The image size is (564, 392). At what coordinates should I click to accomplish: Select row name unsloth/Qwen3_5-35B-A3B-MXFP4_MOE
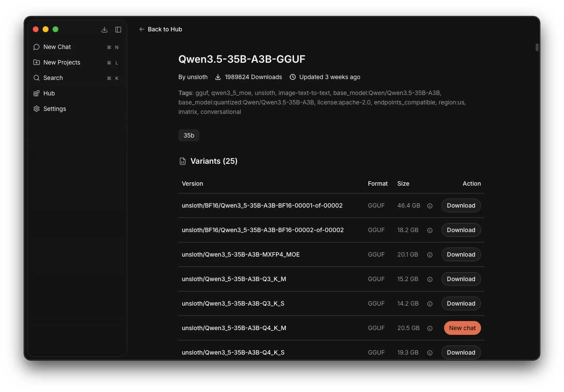click(x=241, y=254)
